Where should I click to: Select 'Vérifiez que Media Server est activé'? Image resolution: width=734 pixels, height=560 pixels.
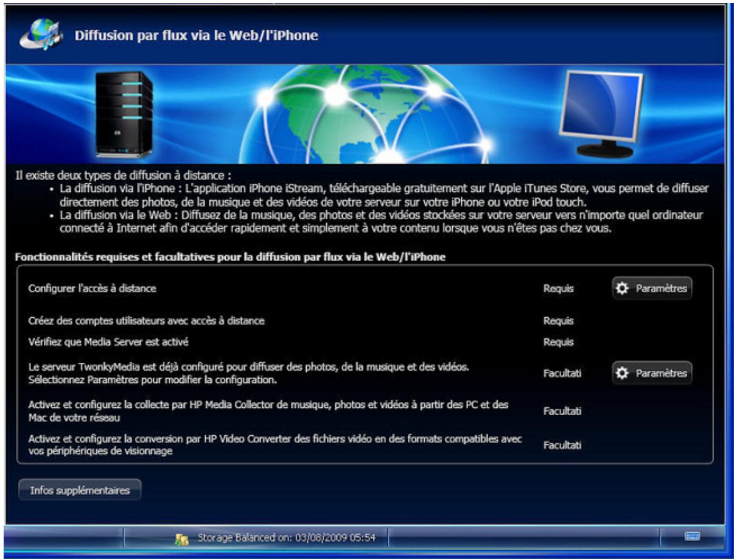click(108, 342)
